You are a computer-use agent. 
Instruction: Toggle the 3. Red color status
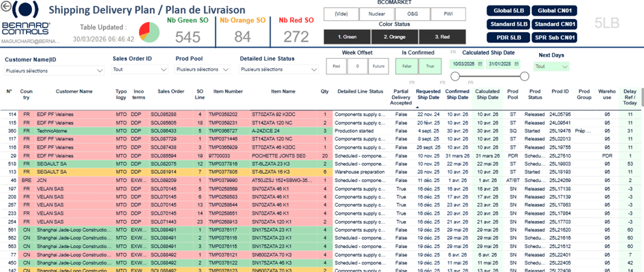(442, 37)
